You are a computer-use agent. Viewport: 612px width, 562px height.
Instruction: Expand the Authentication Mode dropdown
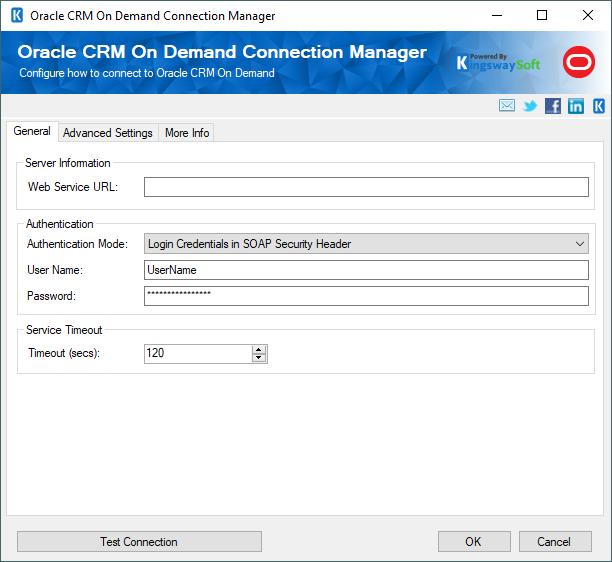366,243
